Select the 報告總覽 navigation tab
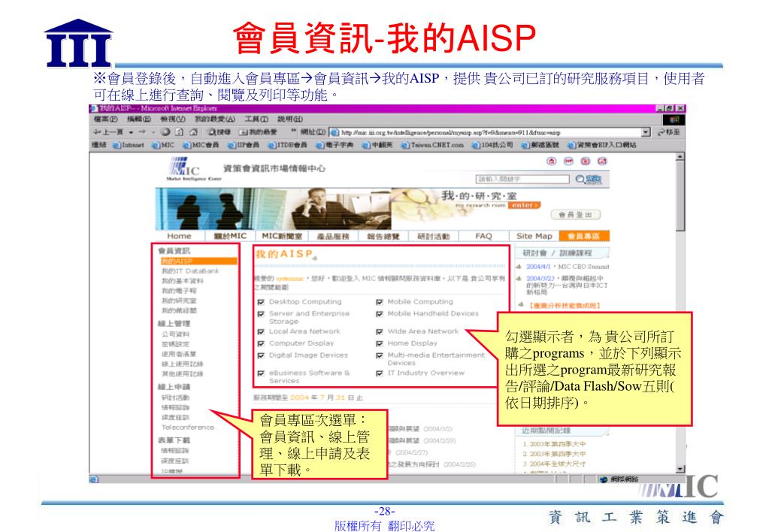Image resolution: width=769 pixels, height=532 pixels. (383, 237)
